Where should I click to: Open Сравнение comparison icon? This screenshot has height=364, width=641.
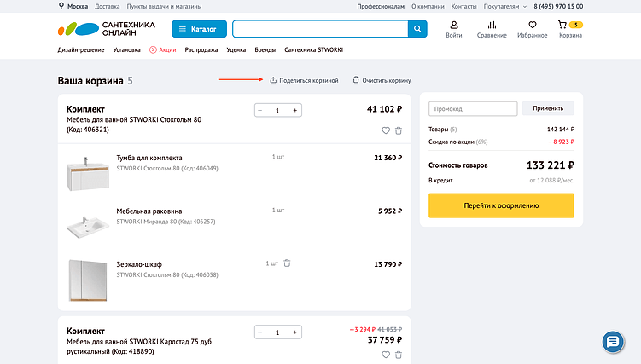tap(492, 26)
